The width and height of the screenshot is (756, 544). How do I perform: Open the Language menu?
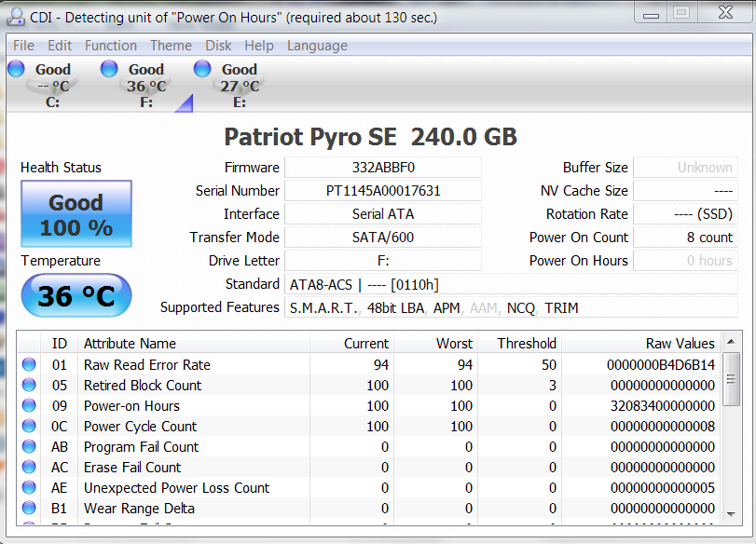click(317, 46)
